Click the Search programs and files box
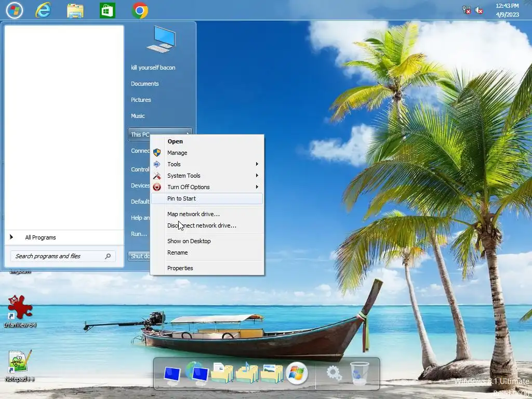This screenshot has width=532, height=399. (x=63, y=256)
